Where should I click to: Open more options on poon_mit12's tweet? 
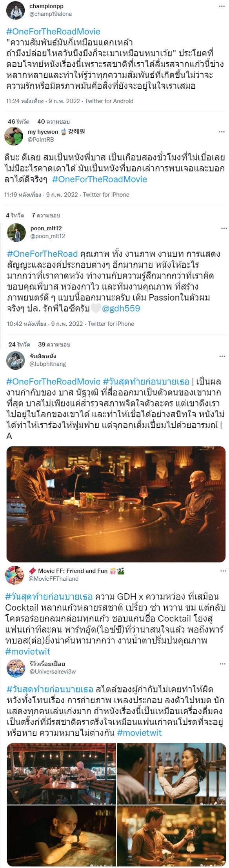[x=224, y=228]
